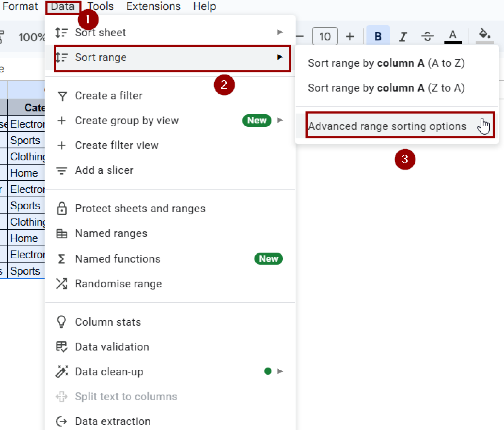Viewport: 504px width, 430px height.
Task: Click the Data validation checkmark icon
Action: pyautogui.click(x=61, y=347)
